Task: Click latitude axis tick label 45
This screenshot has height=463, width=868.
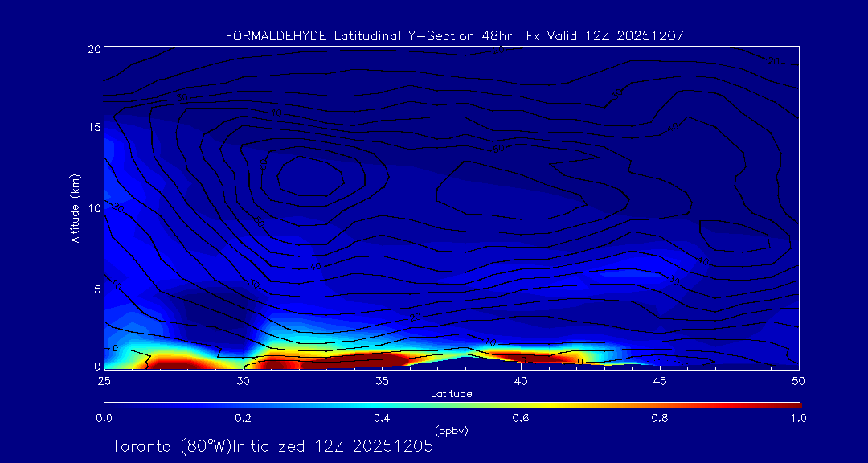Action: click(x=660, y=381)
